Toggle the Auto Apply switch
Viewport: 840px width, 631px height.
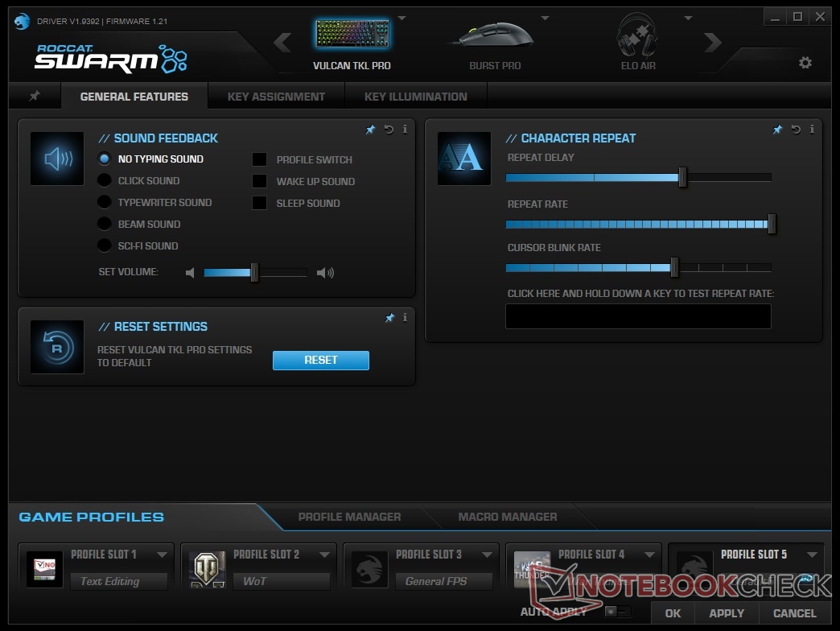click(x=618, y=611)
